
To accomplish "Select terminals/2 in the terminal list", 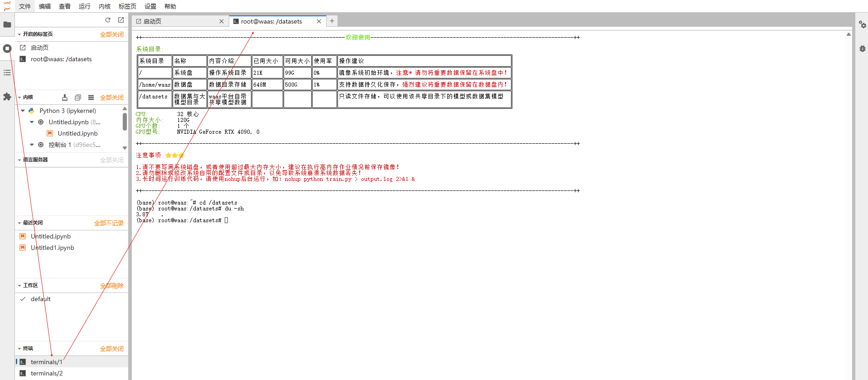I will [x=47, y=373].
